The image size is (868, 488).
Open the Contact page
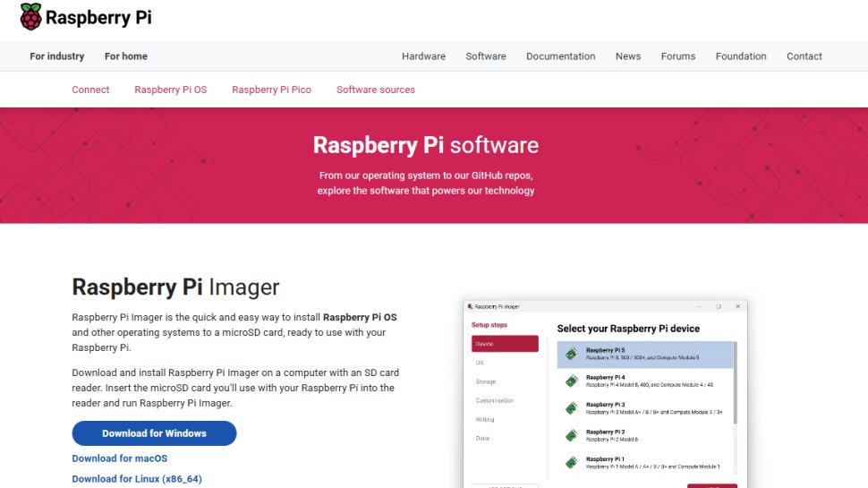coord(804,56)
